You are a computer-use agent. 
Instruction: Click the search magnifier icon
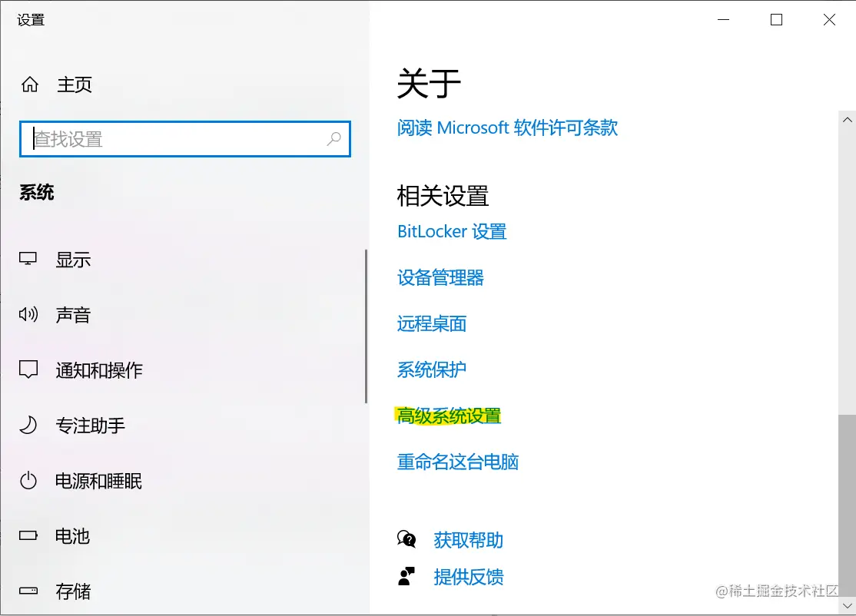[x=333, y=139]
